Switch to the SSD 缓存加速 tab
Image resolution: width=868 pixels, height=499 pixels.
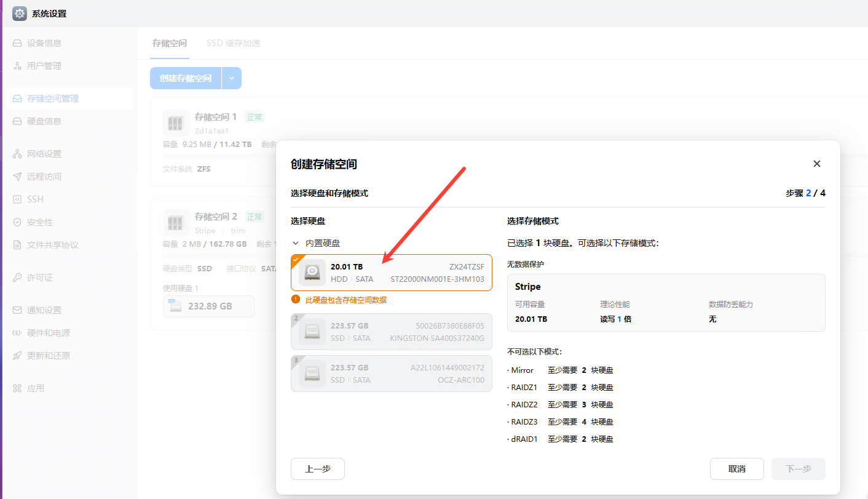233,43
